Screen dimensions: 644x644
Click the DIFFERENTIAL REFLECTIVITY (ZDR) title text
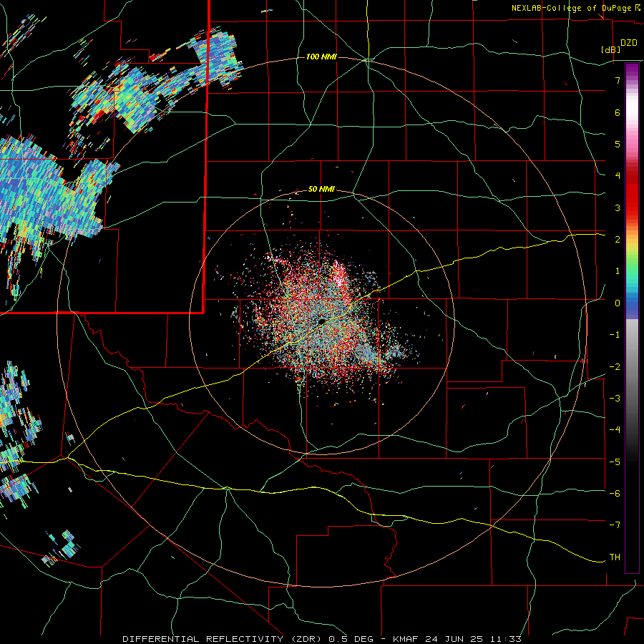(x=223, y=639)
